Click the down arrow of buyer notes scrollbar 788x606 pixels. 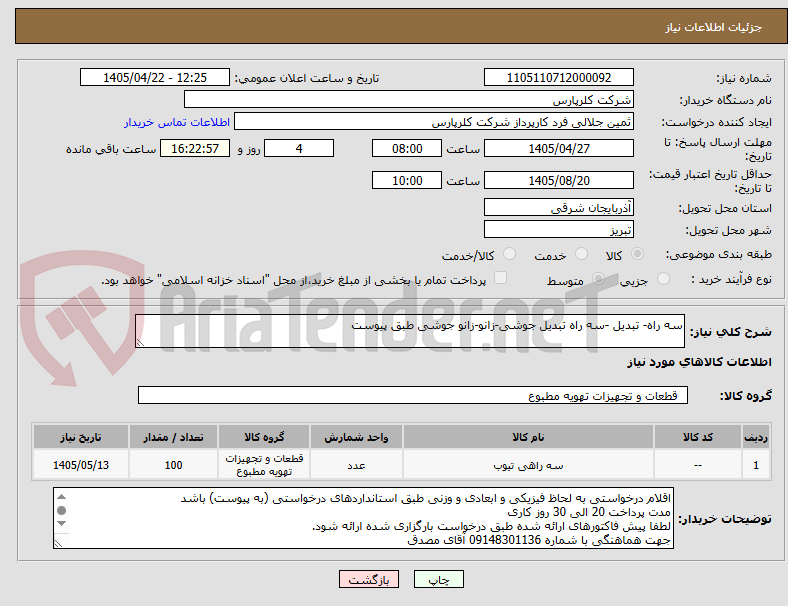(x=61, y=524)
